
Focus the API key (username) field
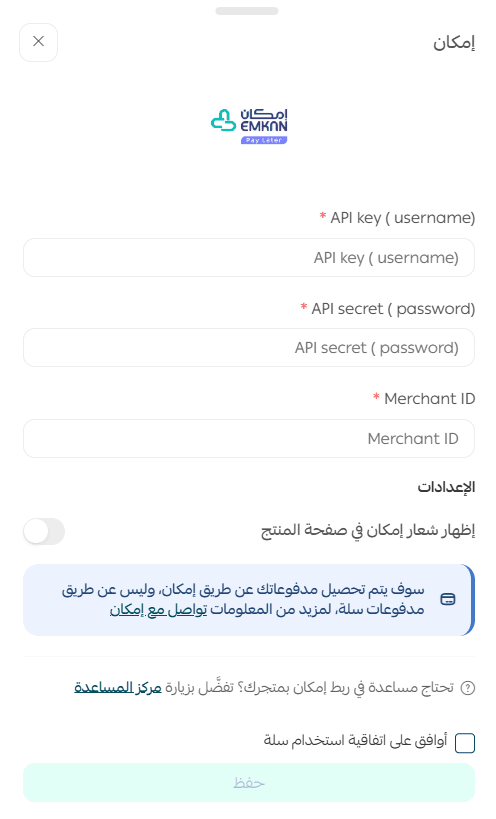(x=249, y=258)
